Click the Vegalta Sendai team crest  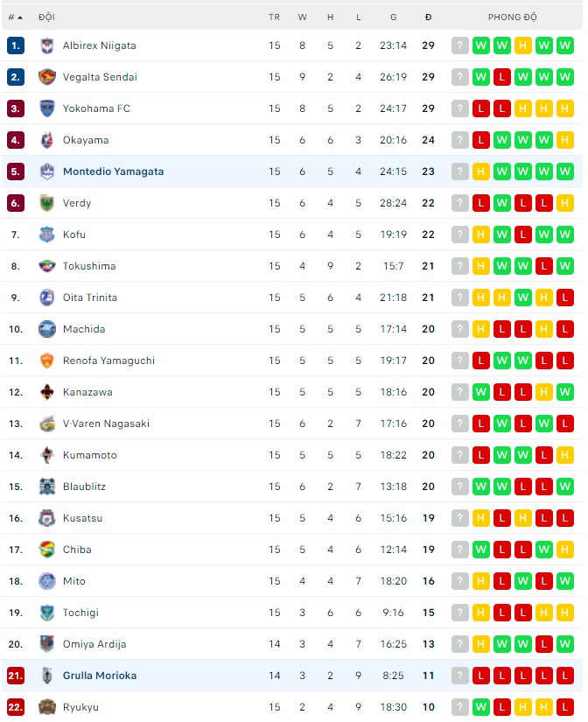(47, 77)
